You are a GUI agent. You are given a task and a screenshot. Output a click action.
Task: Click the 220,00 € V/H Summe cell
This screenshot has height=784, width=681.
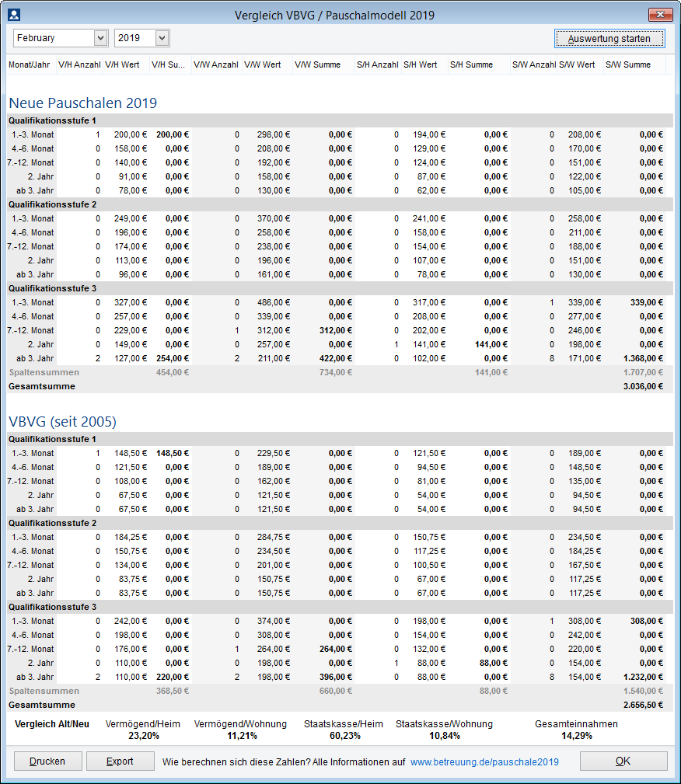(172, 677)
